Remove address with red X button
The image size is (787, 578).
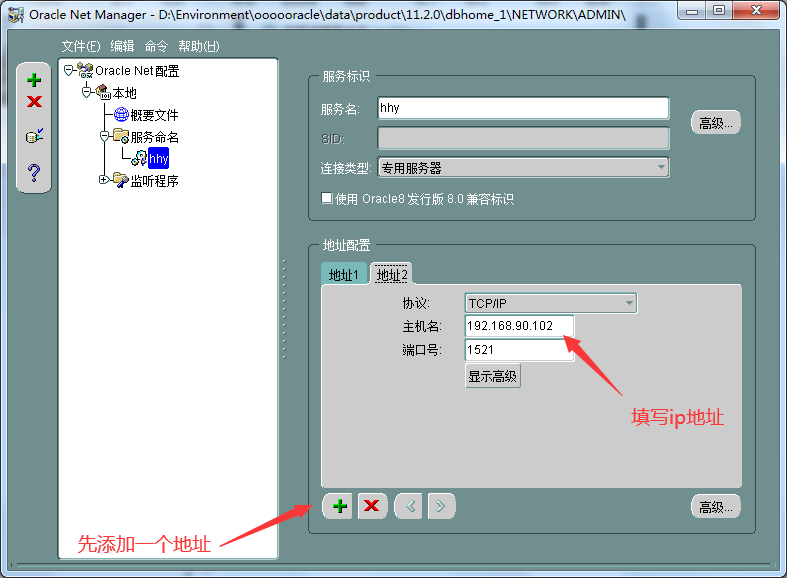372,506
